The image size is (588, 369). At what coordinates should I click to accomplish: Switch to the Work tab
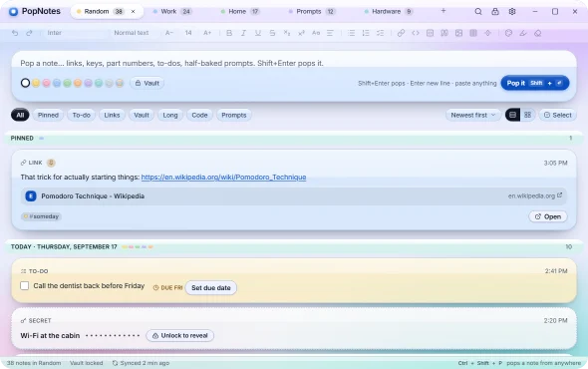[x=172, y=12]
